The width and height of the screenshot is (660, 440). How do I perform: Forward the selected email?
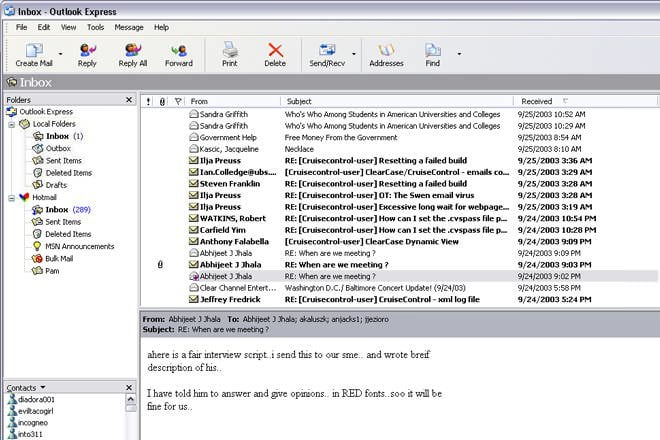[179, 54]
